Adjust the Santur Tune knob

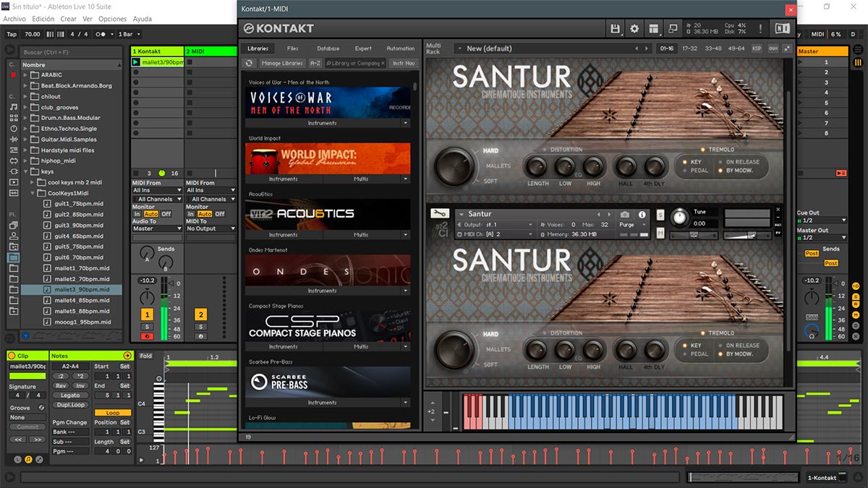(x=678, y=217)
